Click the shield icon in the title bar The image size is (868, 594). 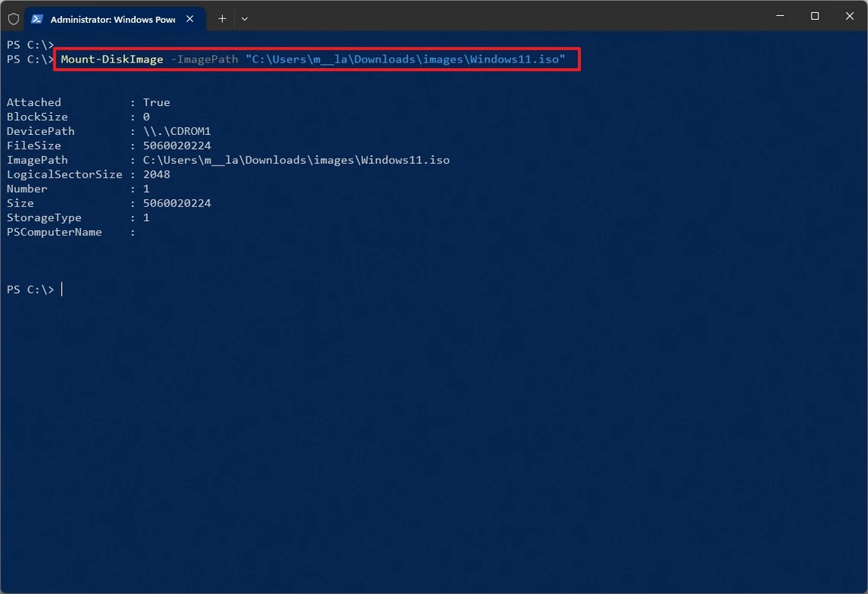coord(14,19)
